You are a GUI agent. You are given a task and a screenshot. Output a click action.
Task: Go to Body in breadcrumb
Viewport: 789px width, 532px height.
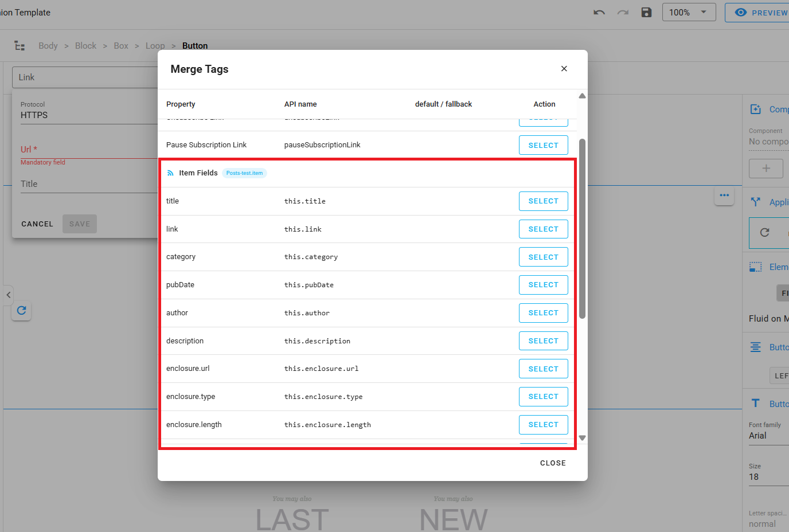pyautogui.click(x=48, y=46)
